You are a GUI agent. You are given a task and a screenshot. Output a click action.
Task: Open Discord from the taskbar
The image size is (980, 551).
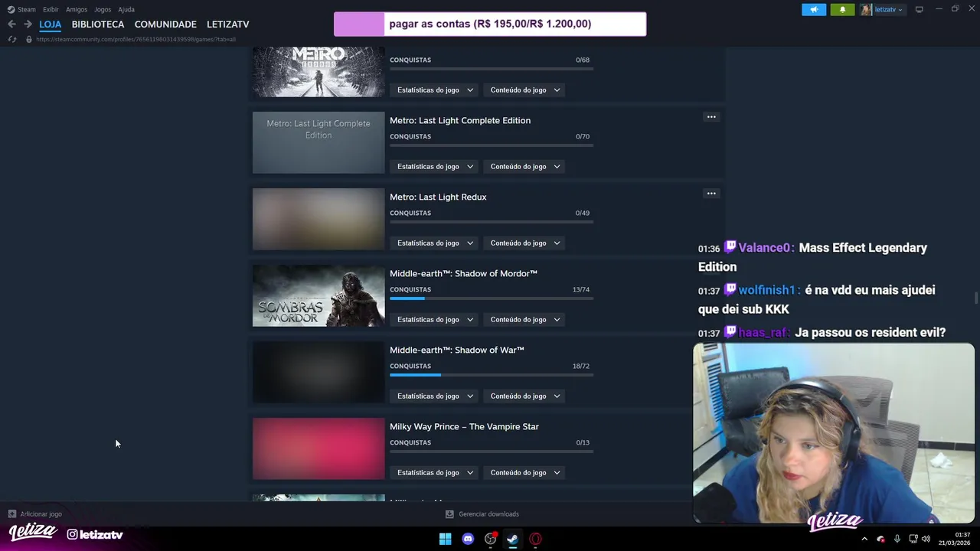(468, 539)
